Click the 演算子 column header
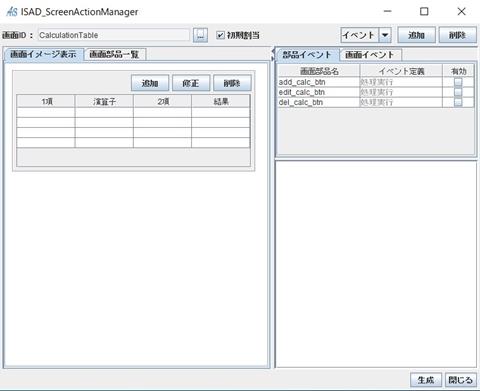This screenshot has height=391, width=480. (104, 101)
